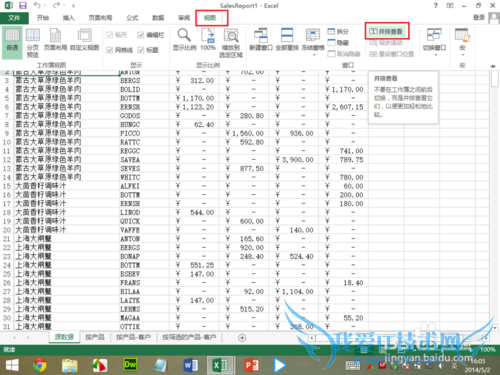The image size is (500, 375).
Task: Open Chrome from taskbar
Action: (40, 365)
